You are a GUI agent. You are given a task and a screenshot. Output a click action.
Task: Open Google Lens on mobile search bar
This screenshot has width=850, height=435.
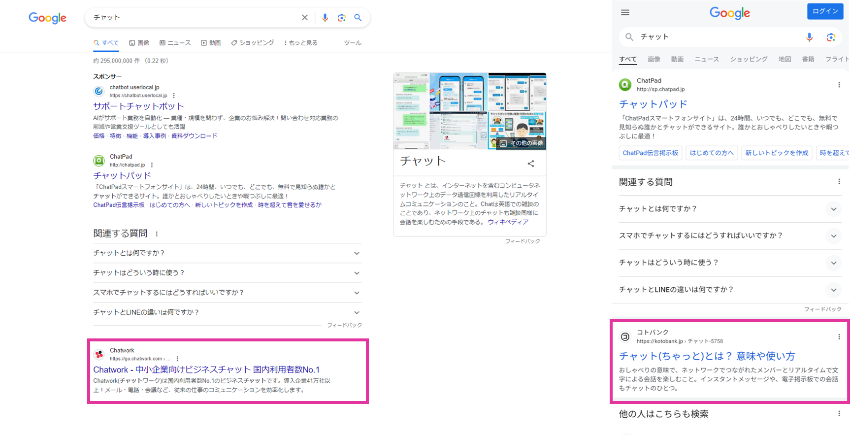point(831,37)
